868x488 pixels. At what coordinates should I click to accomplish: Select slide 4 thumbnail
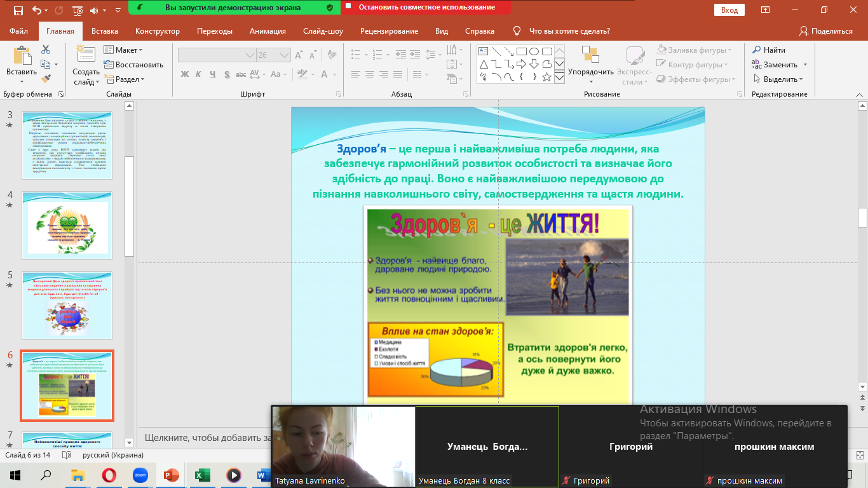(66, 226)
